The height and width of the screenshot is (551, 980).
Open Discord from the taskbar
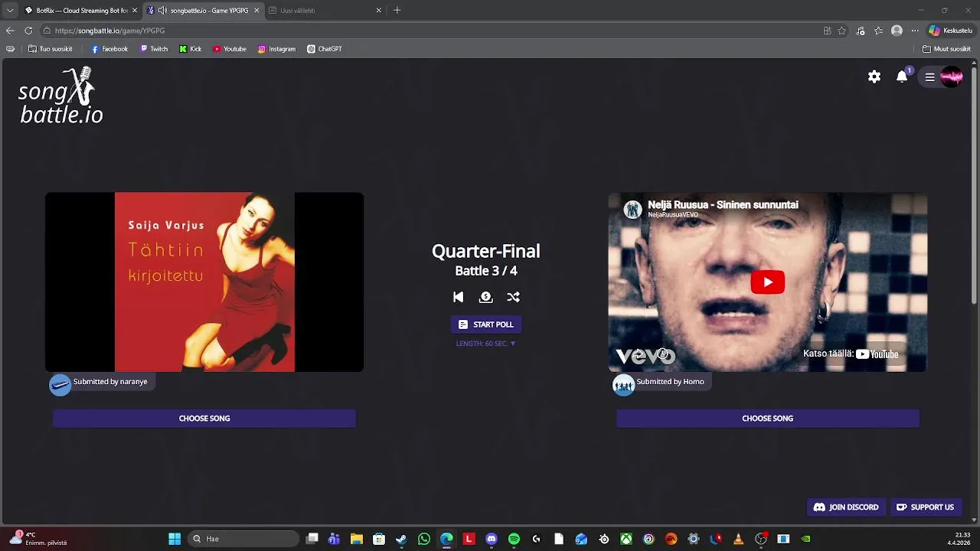(492, 539)
